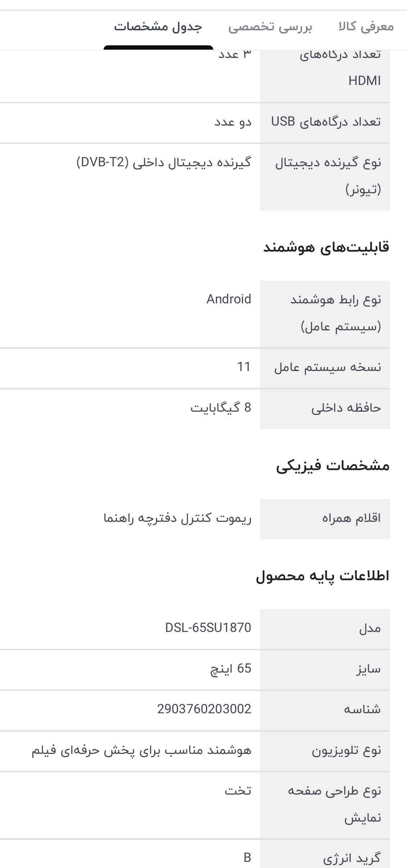This screenshot has width=407, height=868.
Task: Click the اطلاعات پایه محصول heading
Action: 323,576
